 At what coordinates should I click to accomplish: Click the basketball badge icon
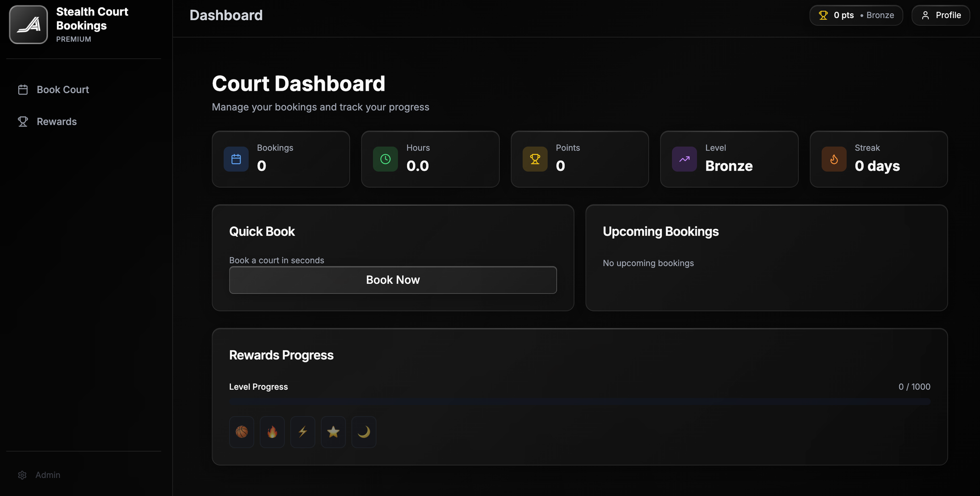242,432
